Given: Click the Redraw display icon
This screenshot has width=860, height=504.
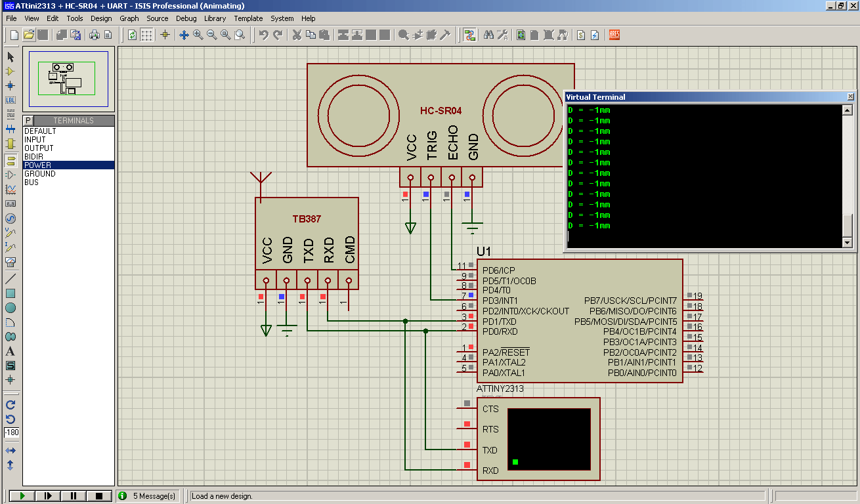Looking at the screenshot, I should [133, 35].
